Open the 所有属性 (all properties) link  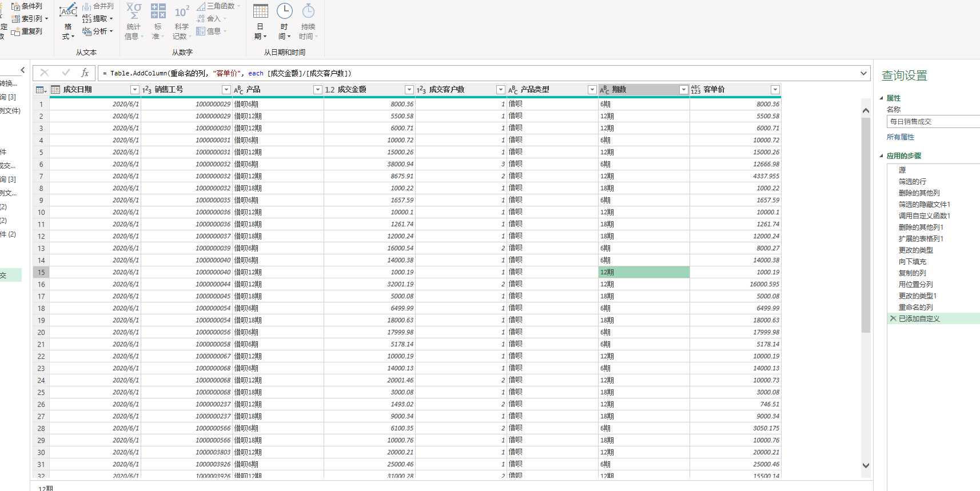coord(901,137)
